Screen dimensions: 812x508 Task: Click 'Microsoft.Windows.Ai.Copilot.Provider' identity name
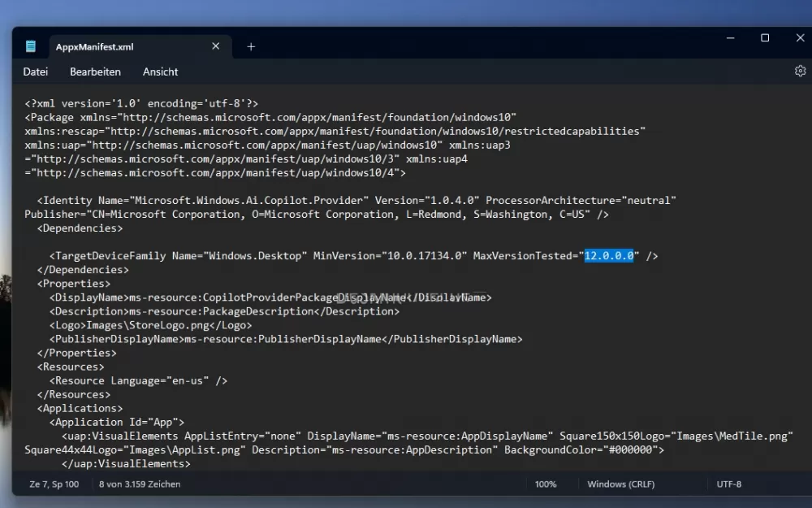pos(249,201)
